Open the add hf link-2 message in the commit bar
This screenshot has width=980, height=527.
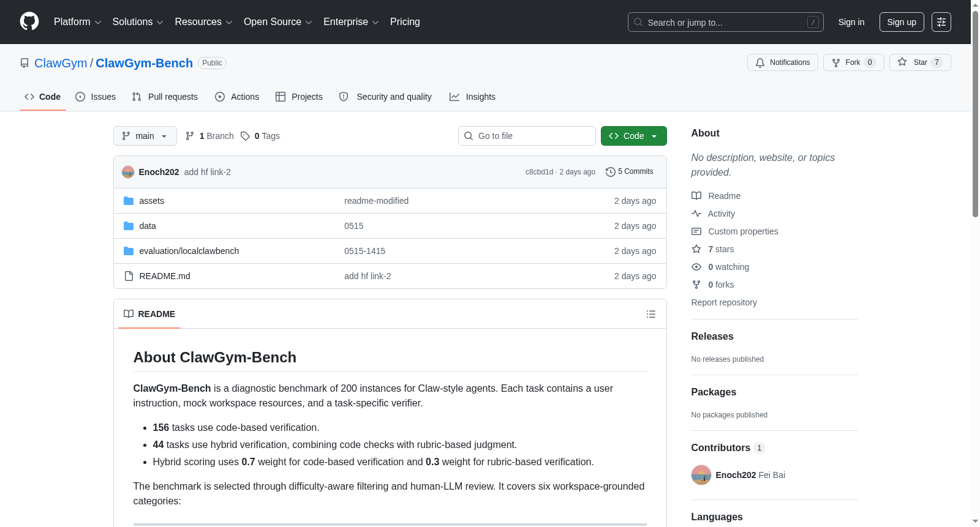(x=208, y=172)
